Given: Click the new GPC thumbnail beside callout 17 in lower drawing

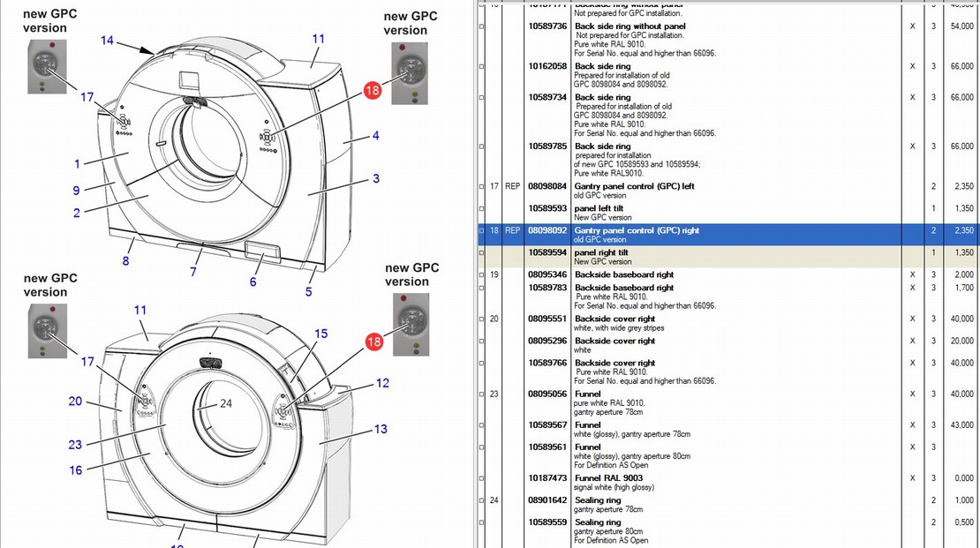Looking at the screenshot, I should point(48,331).
